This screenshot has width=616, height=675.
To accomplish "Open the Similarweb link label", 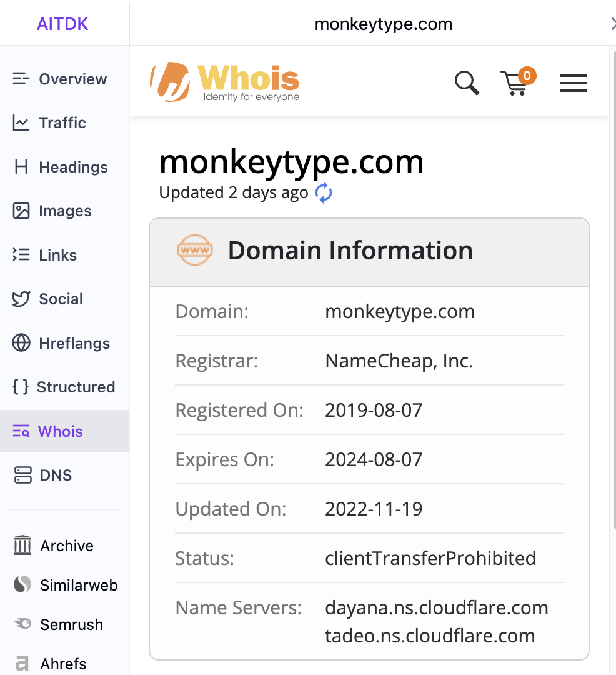I will tap(79, 586).
